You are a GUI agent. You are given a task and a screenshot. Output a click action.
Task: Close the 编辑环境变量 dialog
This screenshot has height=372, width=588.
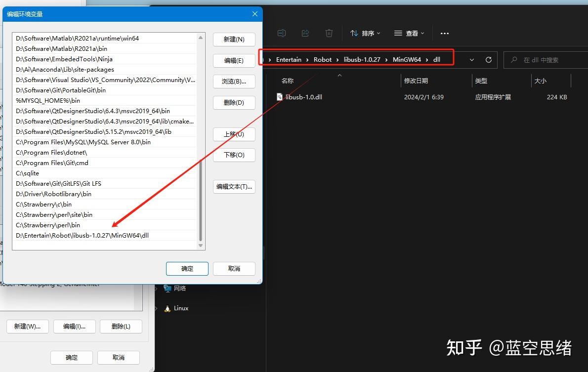255,14
